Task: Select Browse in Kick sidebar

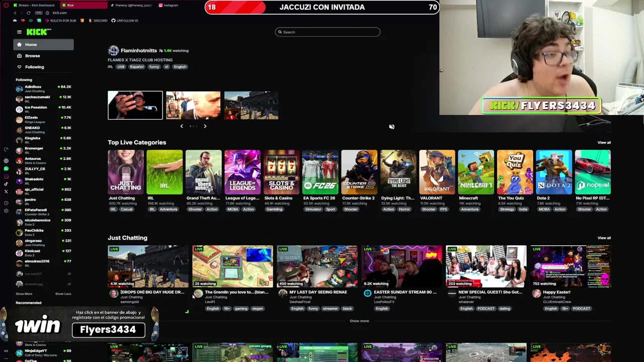Action: pyautogui.click(x=43, y=56)
